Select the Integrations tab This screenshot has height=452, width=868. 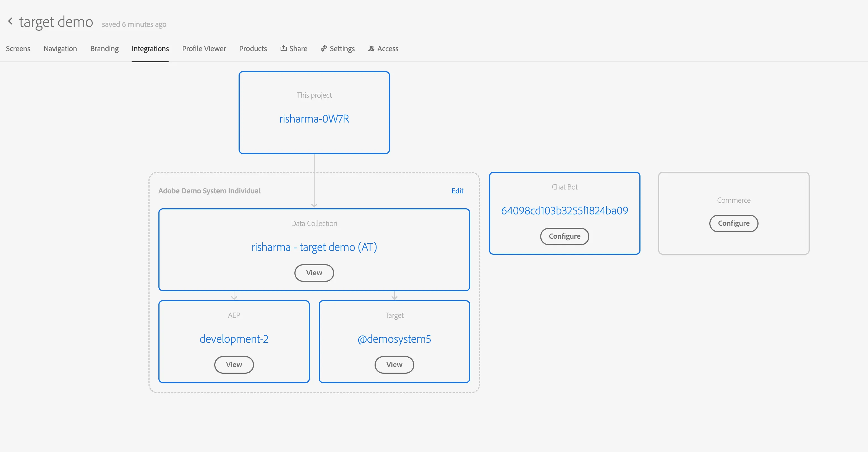150,48
